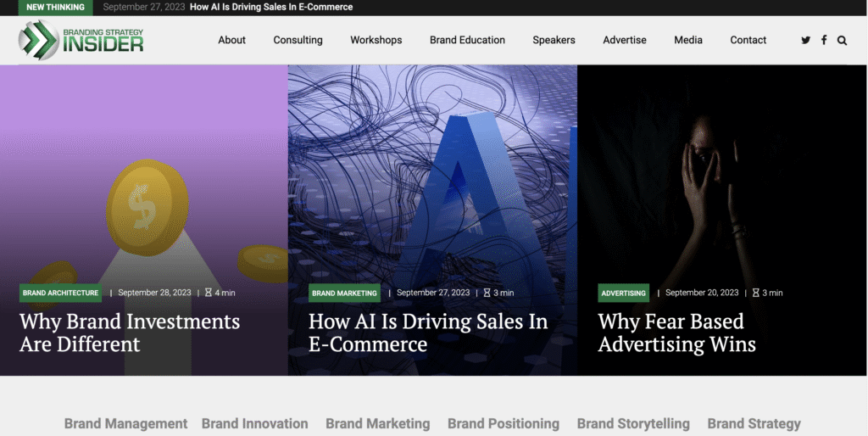Click the Contact navigation link

pyautogui.click(x=748, y=40)
